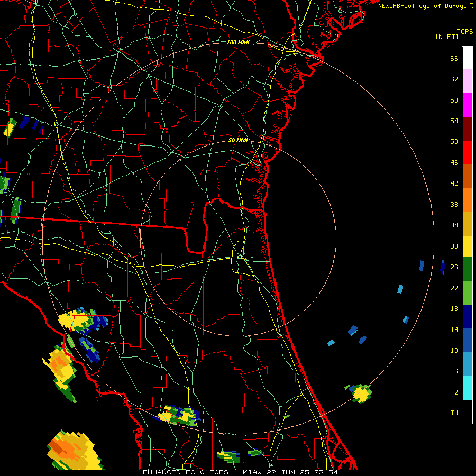Click the legend value "30"
The width and height of the screenshot is (476, 476).
point(454,246)
